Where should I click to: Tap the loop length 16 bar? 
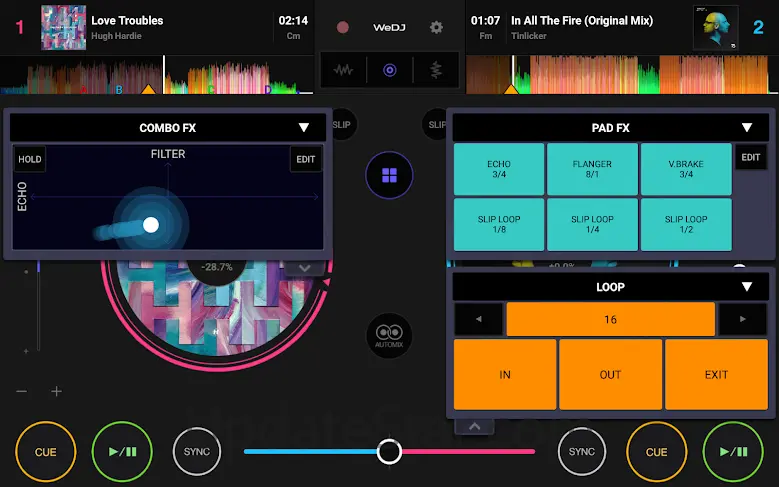[611, 319]
